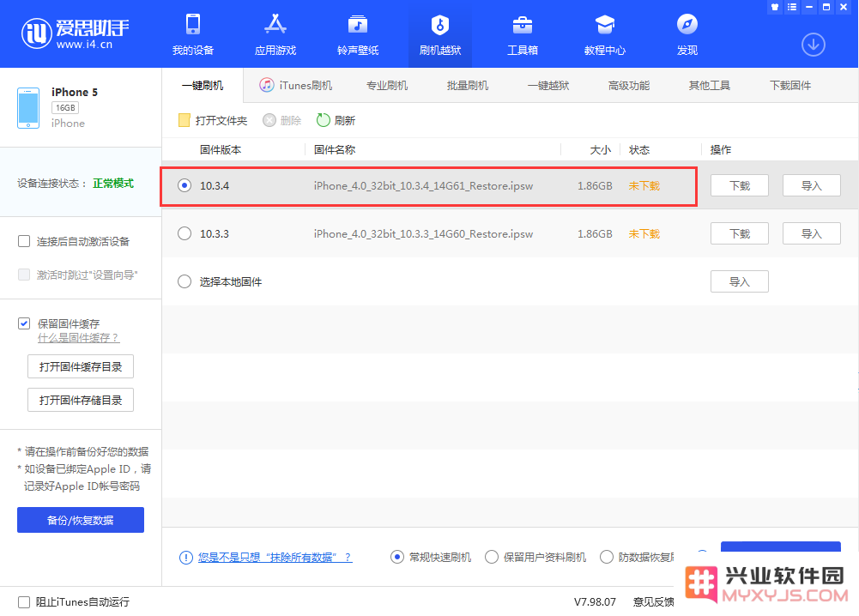Enable 阻止iTunes自动运行 checkbox
This screenshot has height=616, width=859.
pos(24,602)
